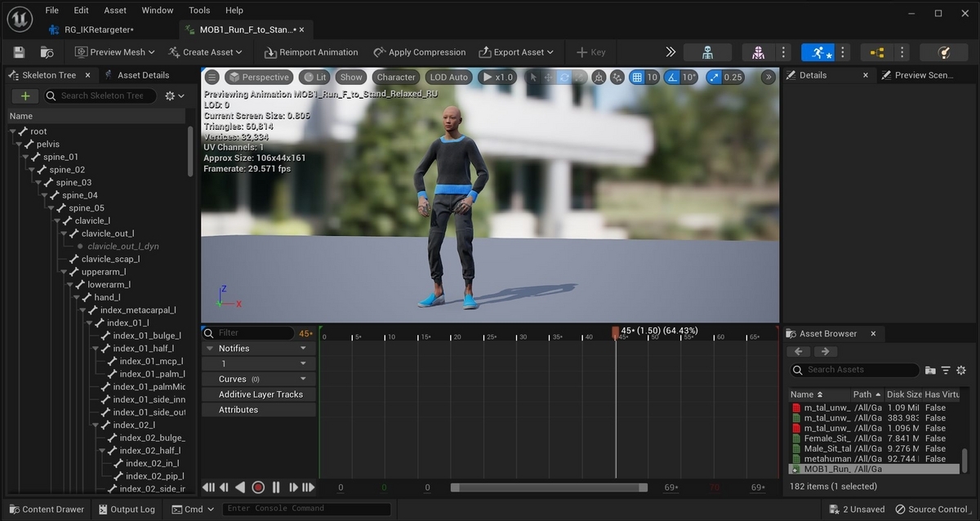Open the rotation snap value 10°

point(689,78)
